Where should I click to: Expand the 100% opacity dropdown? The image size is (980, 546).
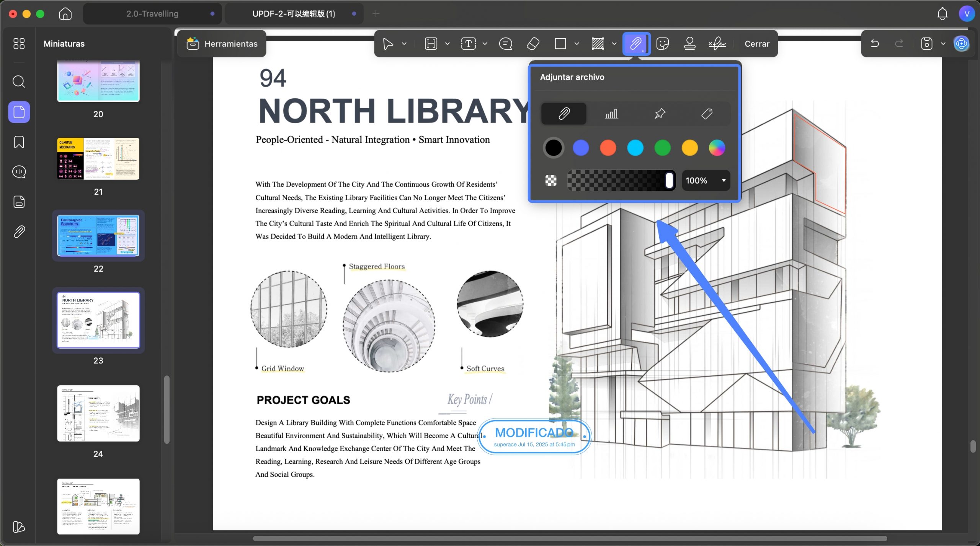point(706,181)
